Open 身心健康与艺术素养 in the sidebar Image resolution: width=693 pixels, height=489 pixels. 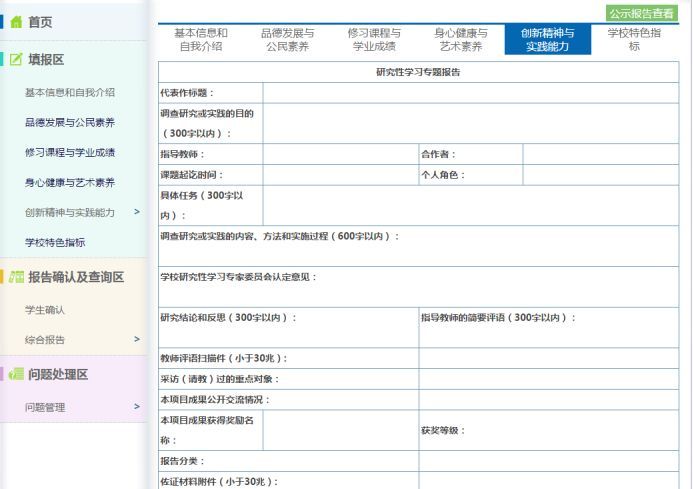tap(70, 183)
